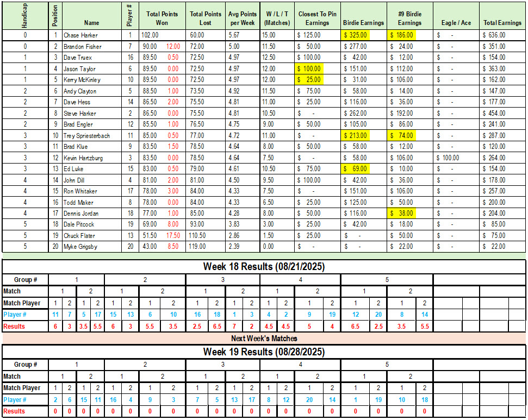Select Brandon Fisher's $351.00 total earnings cell

click(502, 47)
